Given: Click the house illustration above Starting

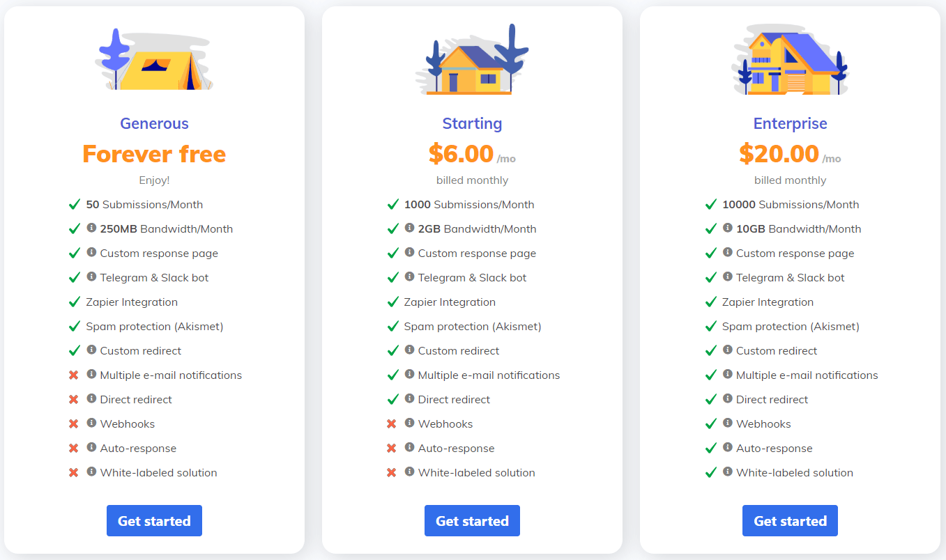Looking at the screenshot, I should 472,59.
